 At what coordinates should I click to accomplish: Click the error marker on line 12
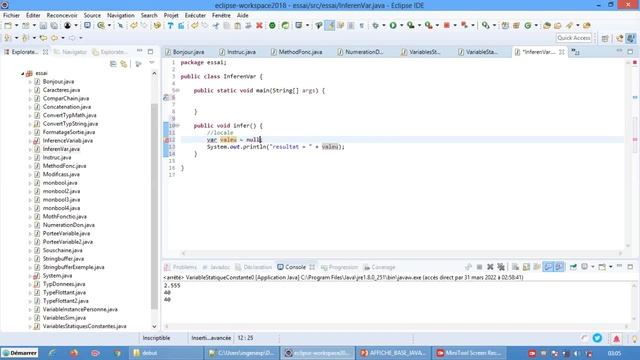pyautogui.click(x=166, y=140)
